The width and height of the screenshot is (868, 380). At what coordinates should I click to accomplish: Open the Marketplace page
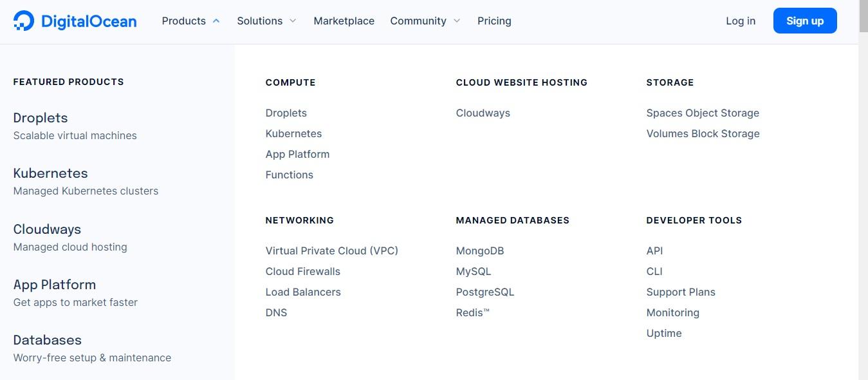tap(344, 21)
